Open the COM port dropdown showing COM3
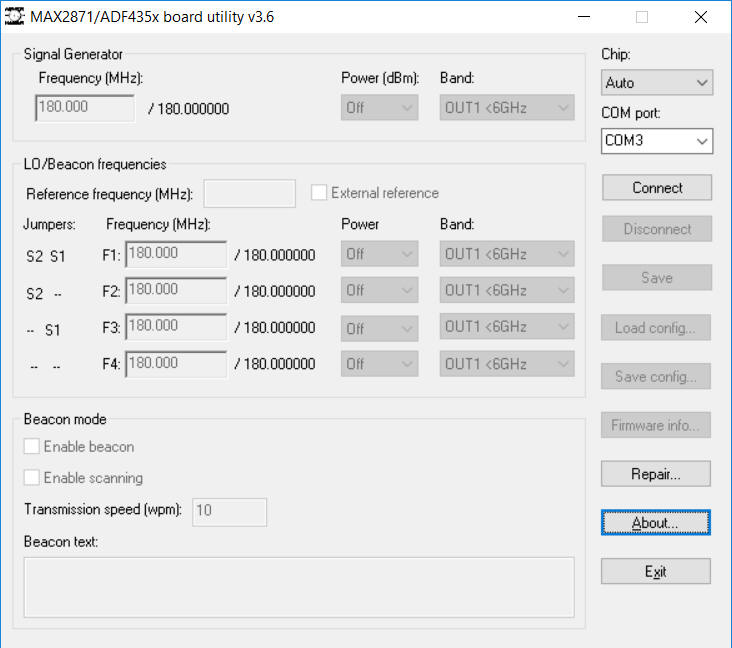This screenshot has height=648, width=732. [x=657, y=141]
